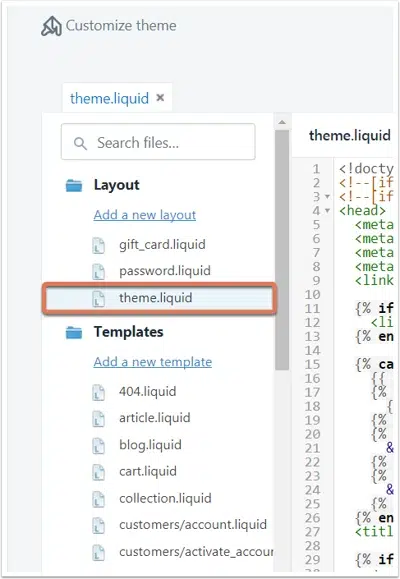
Task: Click the Search files input field
Action: 158,142
